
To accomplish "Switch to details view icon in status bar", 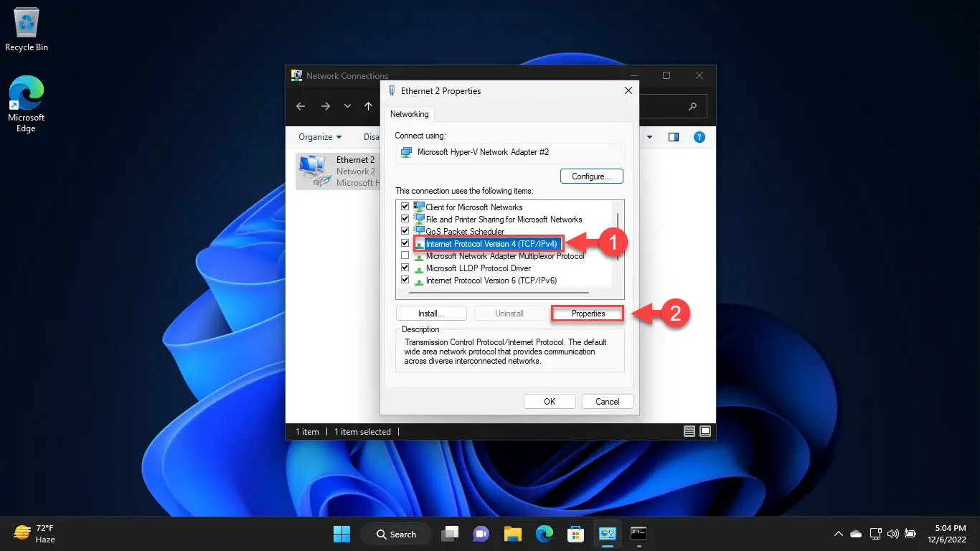I will 689,431.
